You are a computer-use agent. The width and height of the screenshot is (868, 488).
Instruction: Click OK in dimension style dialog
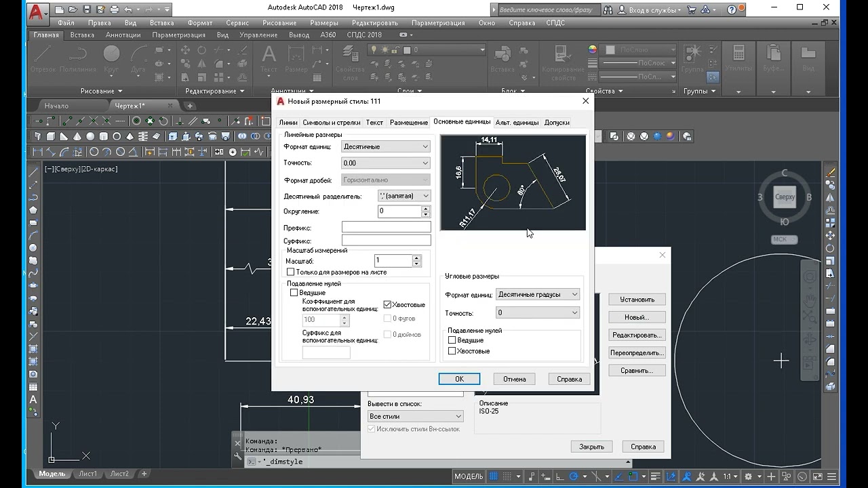(x=459, y=379)
